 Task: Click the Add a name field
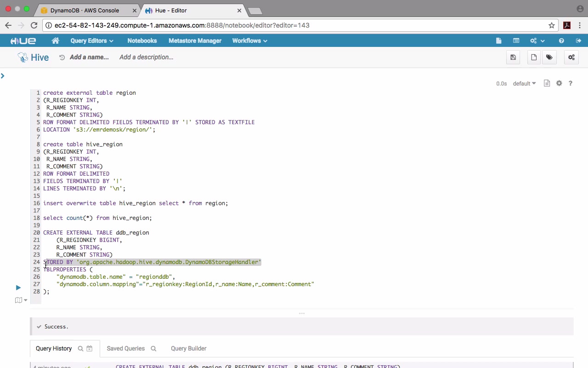point(89,57)
